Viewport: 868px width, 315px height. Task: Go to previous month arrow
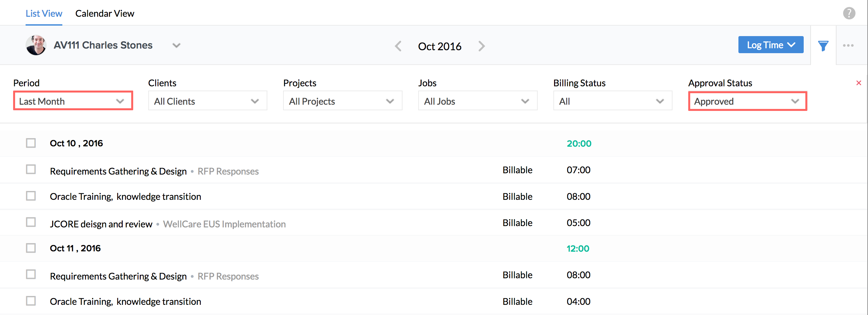coord(398,46)
